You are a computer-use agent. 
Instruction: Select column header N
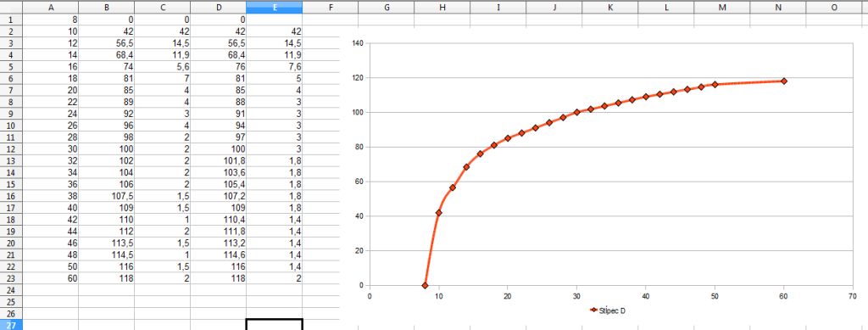pyautogui.click(x=778, y=7)
